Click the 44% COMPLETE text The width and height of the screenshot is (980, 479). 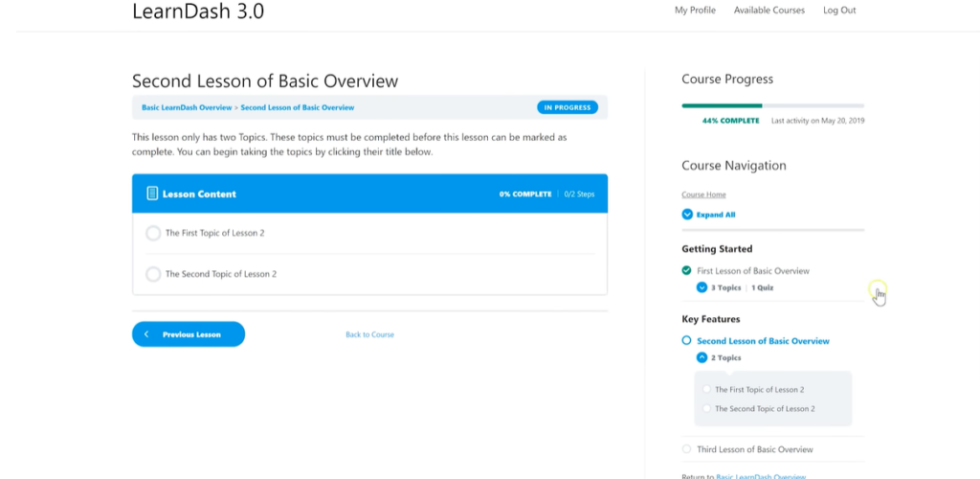(x=730, y=121)
